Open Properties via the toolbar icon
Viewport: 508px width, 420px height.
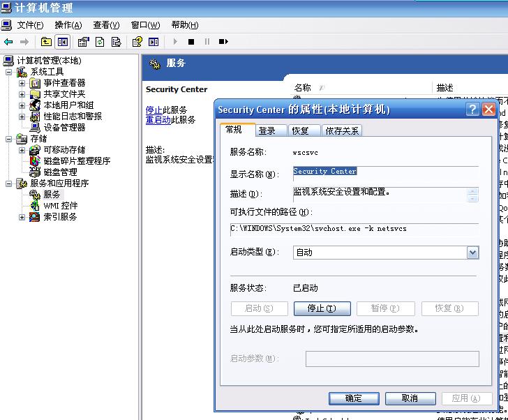coord(83,42)
